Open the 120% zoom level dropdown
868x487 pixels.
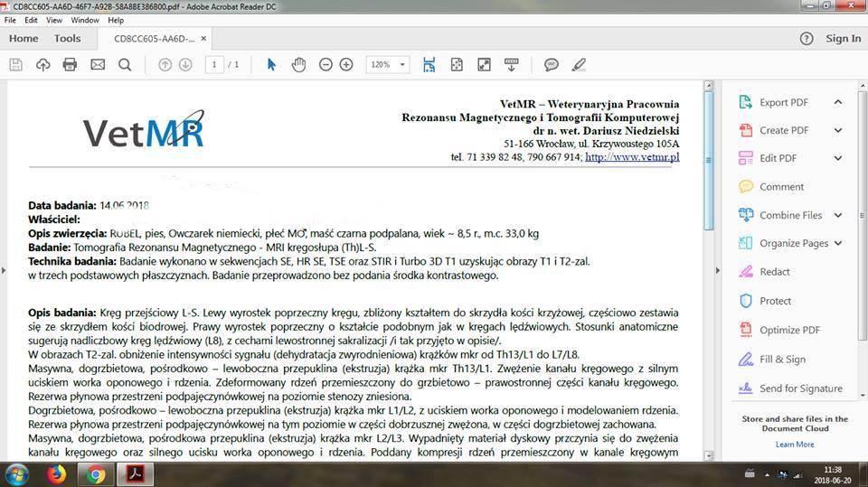[x=388, y=64]
